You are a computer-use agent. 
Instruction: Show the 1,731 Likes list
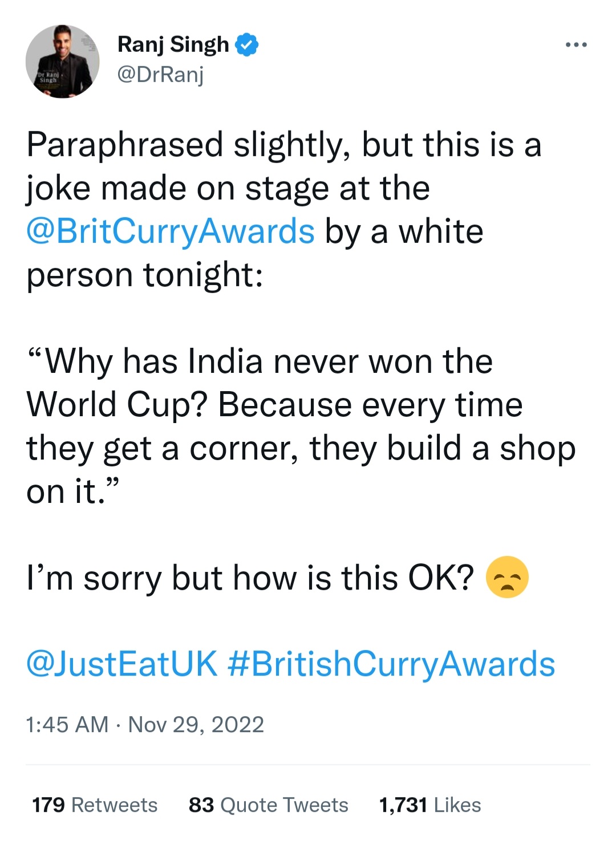point(430,805)
